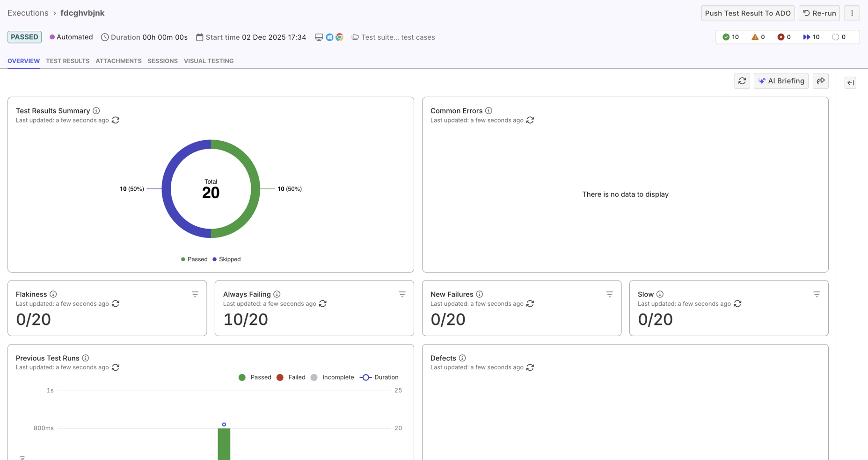The width and height of the screenshot is (868, 460).
Task: Refresh the dashboard using the refresh icon
Action: [x=742, y=80]
